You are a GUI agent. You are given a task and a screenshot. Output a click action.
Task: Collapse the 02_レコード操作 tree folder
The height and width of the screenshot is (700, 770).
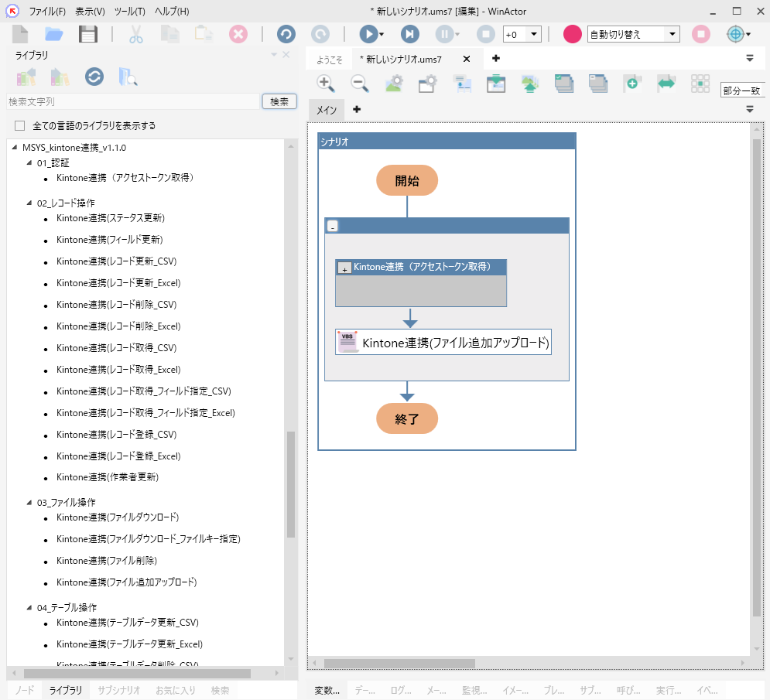tap(29, 202)
